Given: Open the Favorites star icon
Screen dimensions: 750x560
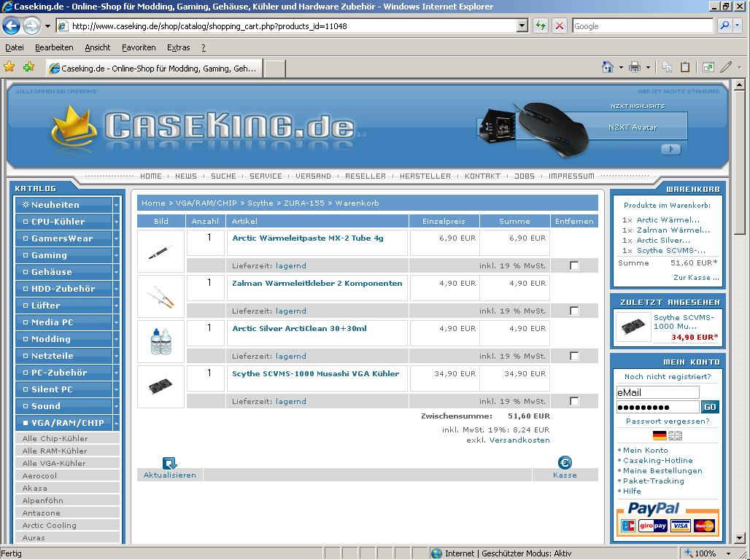Looking at the screenshot, I should coord(9,67).
